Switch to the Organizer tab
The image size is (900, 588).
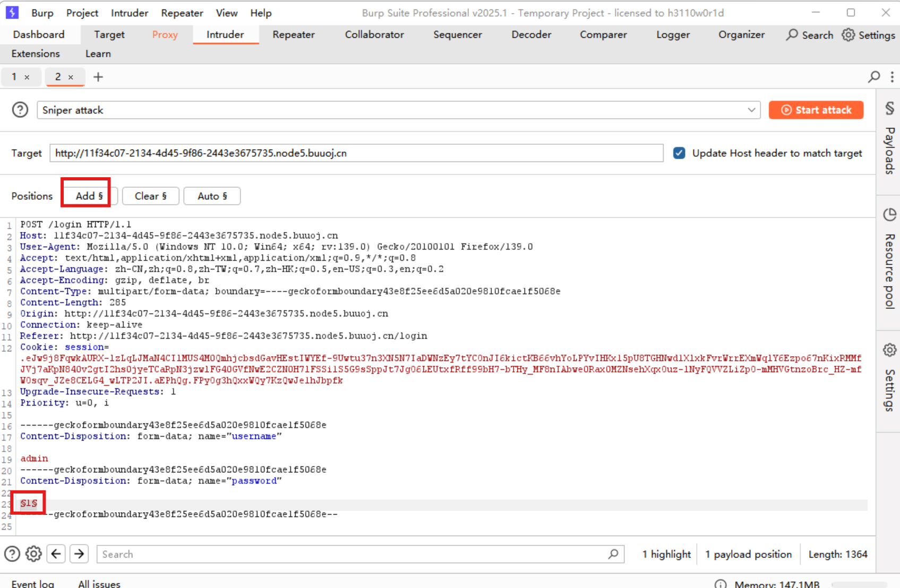click(741, 34)
